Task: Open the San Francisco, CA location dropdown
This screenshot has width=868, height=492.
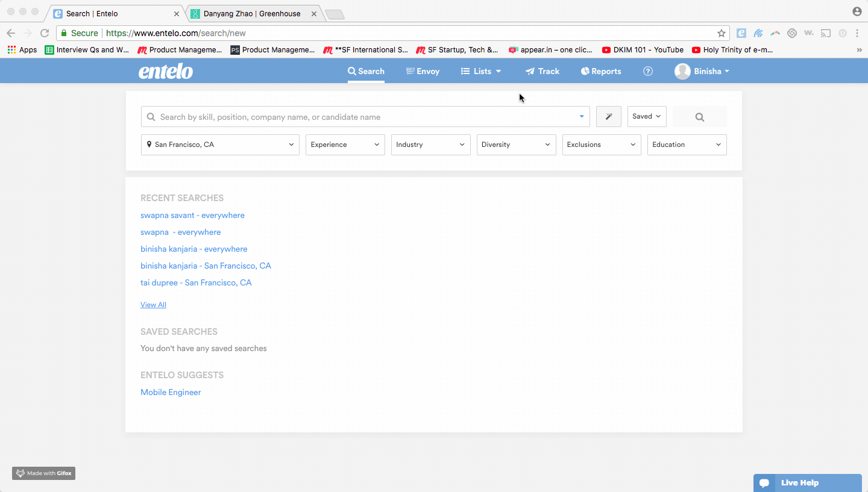Action: 220,145
